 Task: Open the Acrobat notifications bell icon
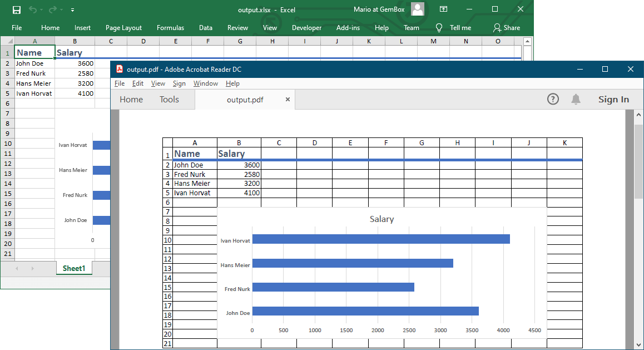pyautogui.click(x=576, y=99)
